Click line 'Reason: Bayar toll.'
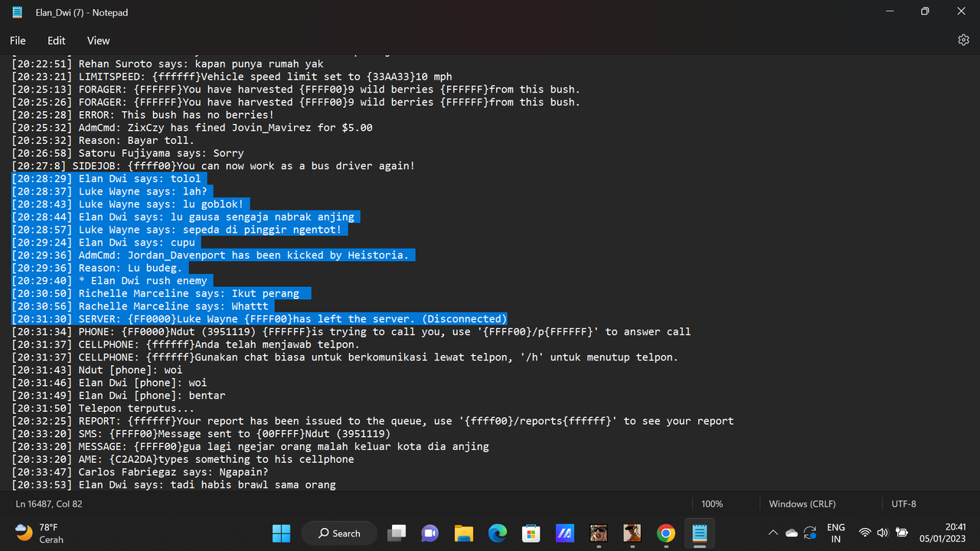Image resolution: width=980 pixels, height=551 pixels. click(x=103, y=140)
